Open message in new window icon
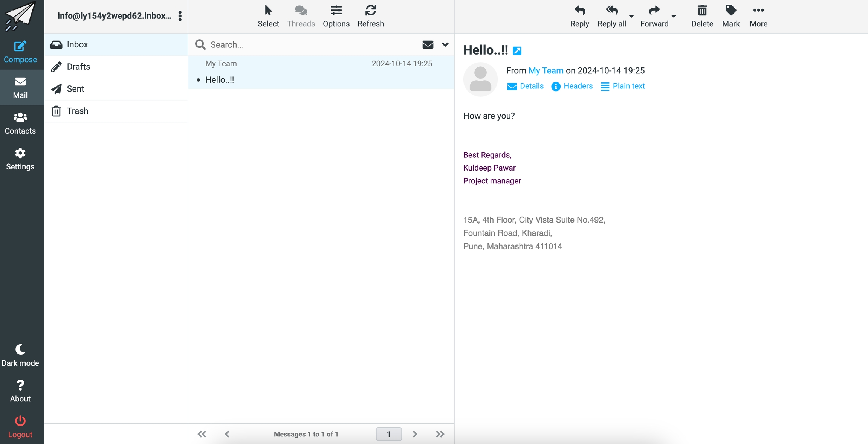868x444 pixels. click(517, 51)
